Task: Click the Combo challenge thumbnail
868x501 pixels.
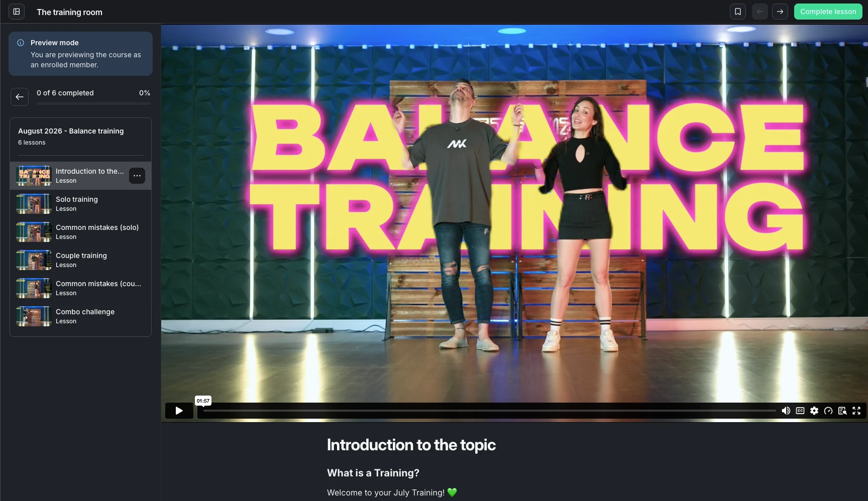Action: click(34, 316)
